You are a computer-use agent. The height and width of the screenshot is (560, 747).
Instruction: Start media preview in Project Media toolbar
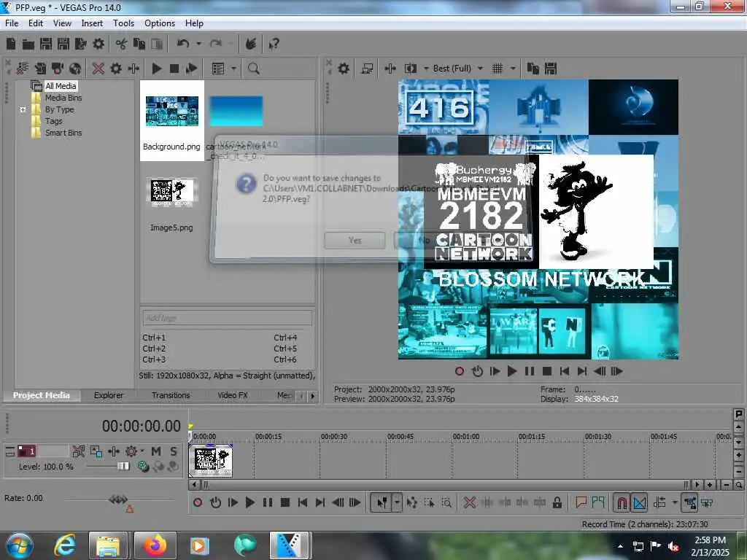(x=156, y=69)
